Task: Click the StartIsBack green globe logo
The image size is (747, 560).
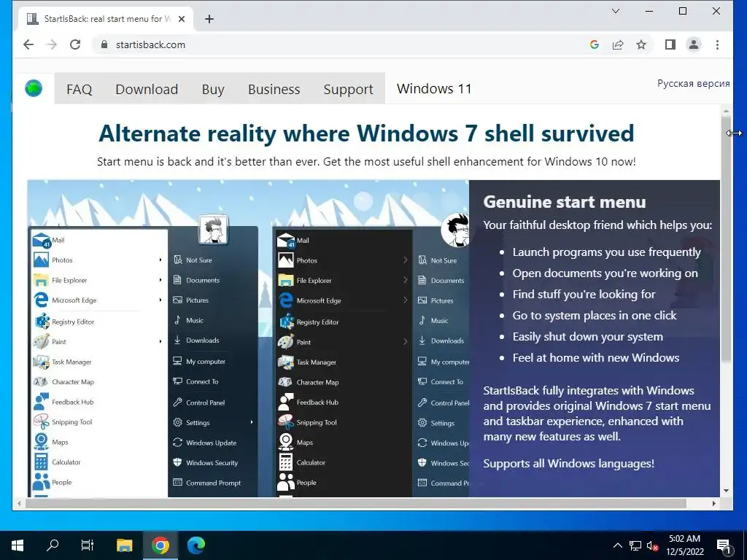Action: [34, 88]
